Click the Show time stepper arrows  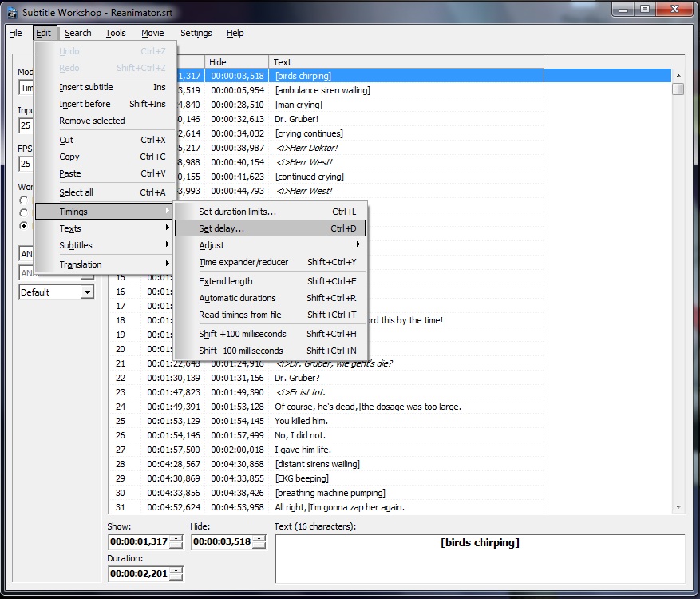coord(176,541)
